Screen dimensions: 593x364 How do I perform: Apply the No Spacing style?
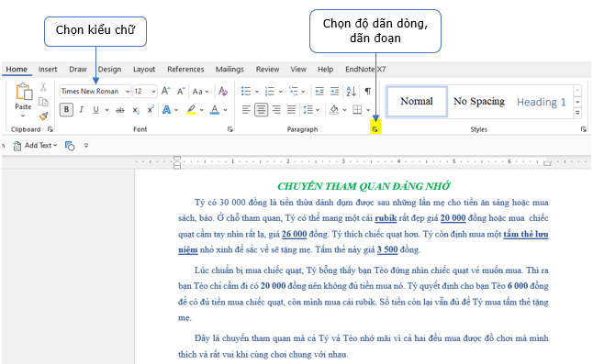[x=479, y=101]
